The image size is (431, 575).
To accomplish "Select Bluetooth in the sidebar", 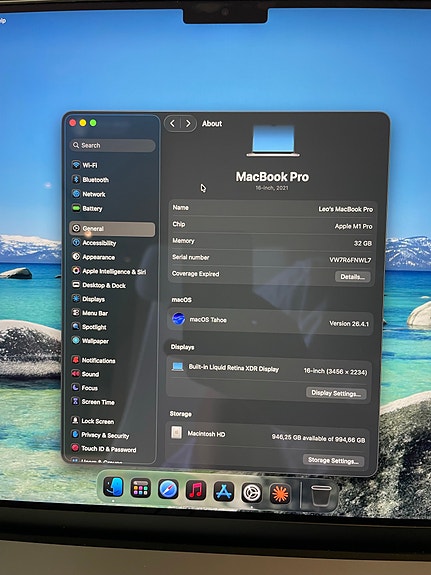I will coord(90,180).
